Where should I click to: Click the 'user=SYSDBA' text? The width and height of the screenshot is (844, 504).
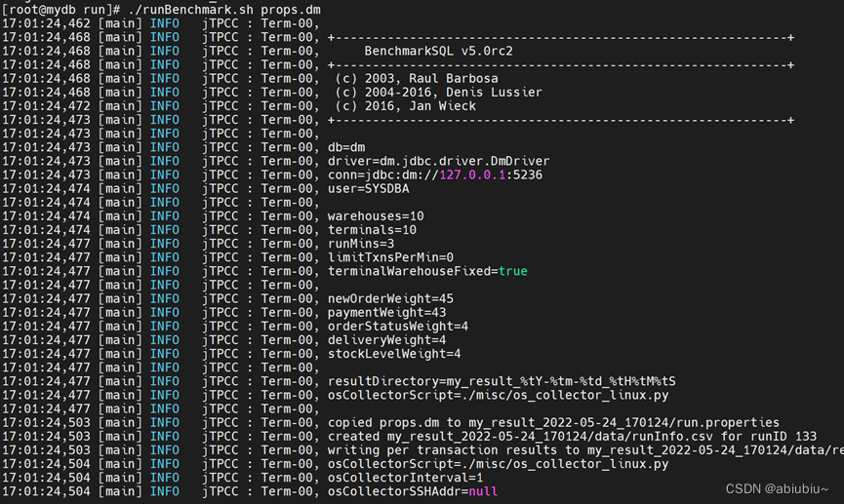pos(369,189)
